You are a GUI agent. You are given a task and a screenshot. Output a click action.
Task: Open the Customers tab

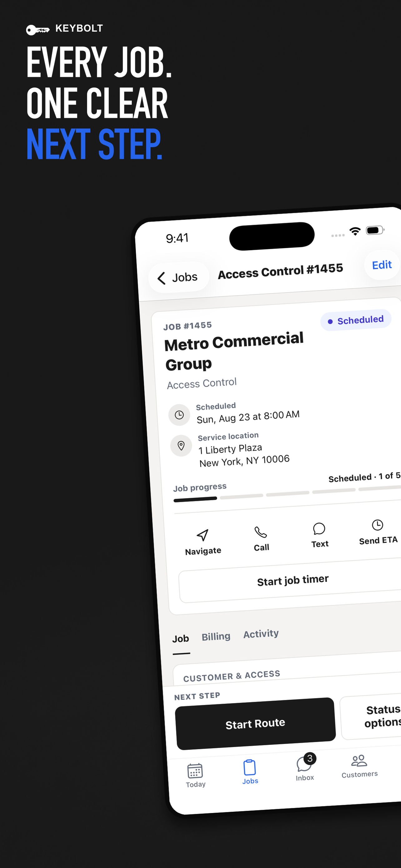pyautogui.click(x=359, y=766)
